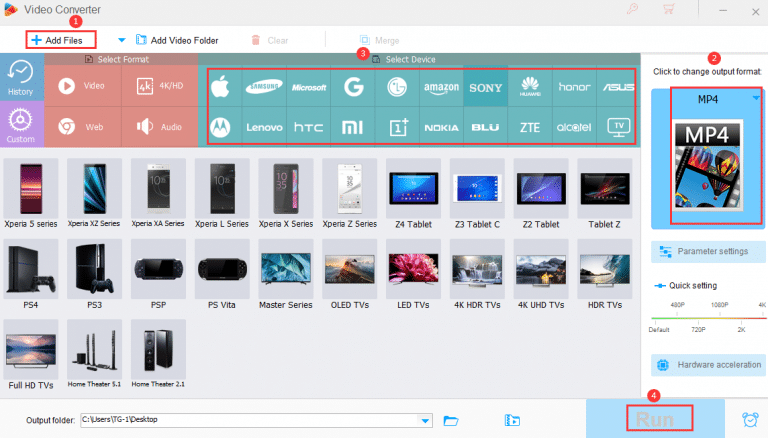Open the MP4 output format dropdown

(x=756, y=98)
